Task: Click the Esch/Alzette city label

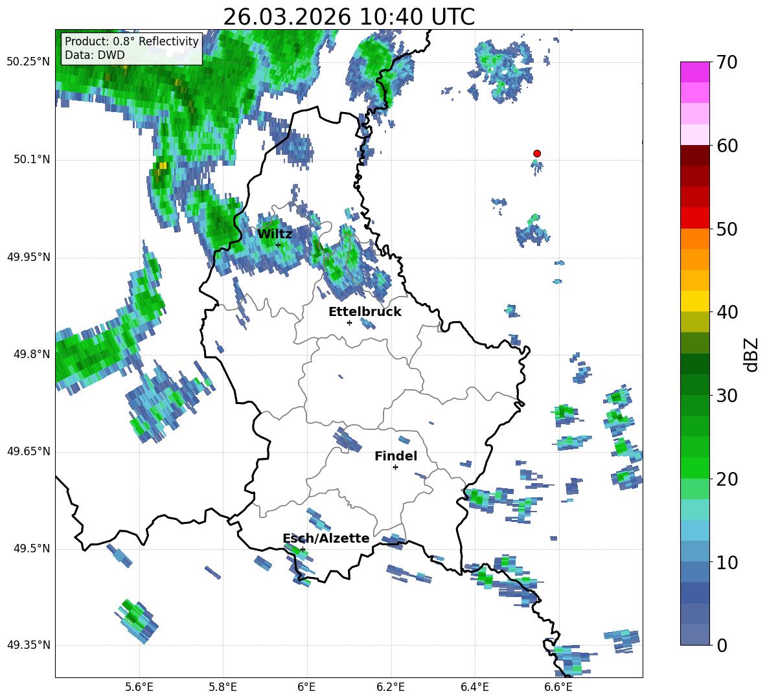Action: pyautogui.click(x=326, y=538)
